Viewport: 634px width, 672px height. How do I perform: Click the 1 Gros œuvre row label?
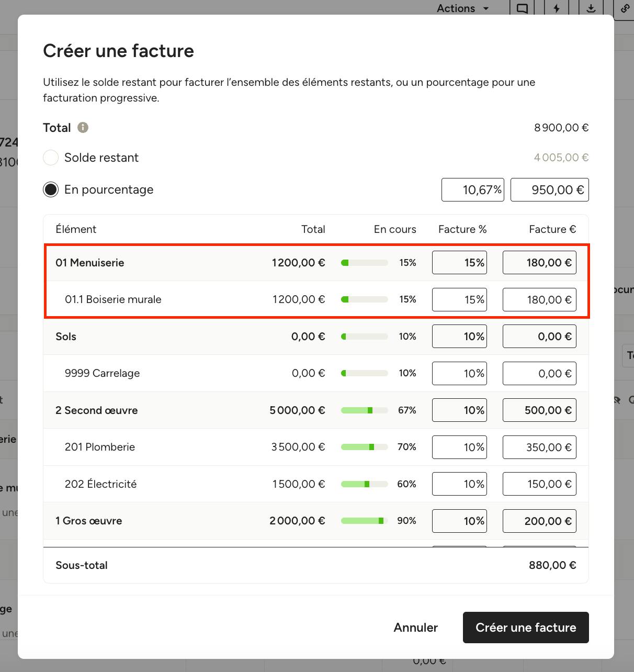89,521
